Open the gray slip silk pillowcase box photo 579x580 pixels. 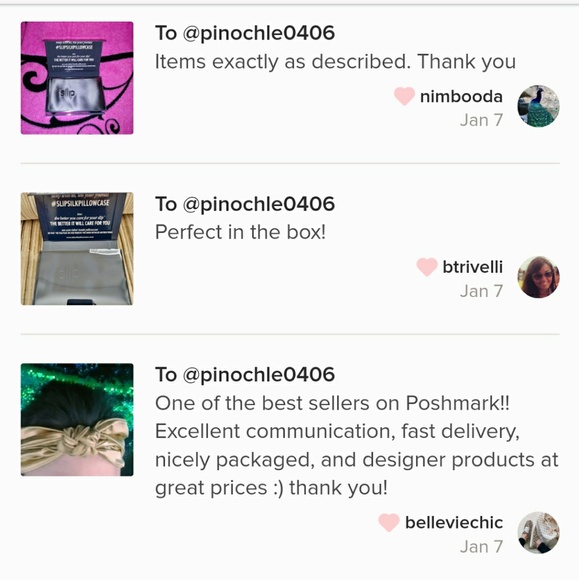coord(77,249)
